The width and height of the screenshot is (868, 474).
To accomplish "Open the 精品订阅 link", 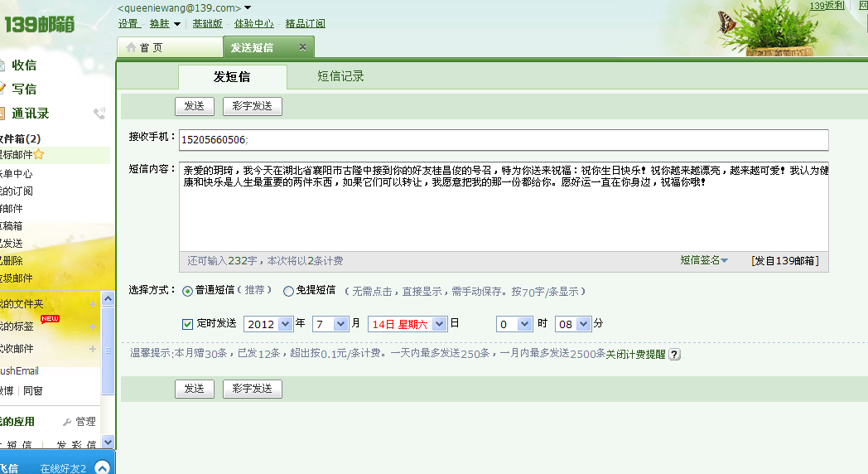I will click(305, 24).
